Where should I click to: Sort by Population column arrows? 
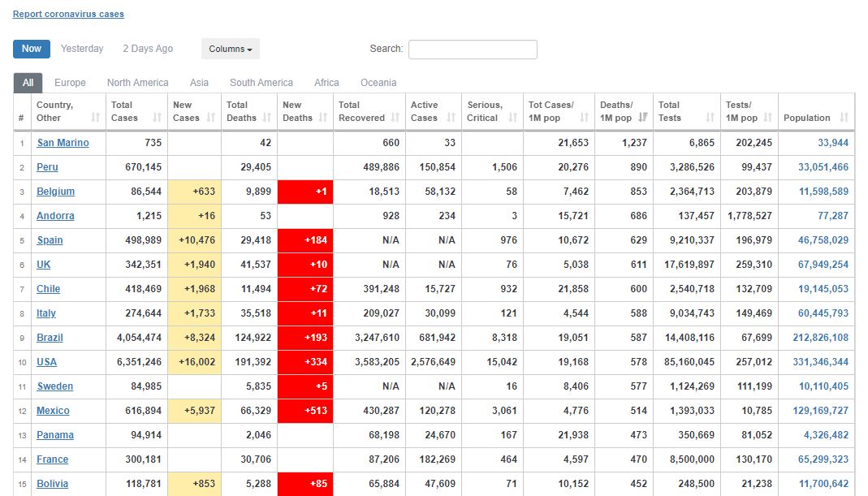[x=844, y=118]
